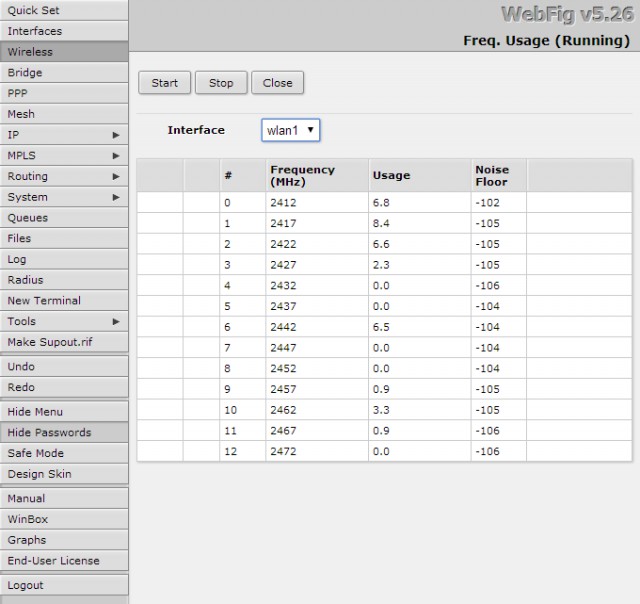Screen dimensions: 640x604
Task: Expand the Tools submenu
Action: click(64, 321)
